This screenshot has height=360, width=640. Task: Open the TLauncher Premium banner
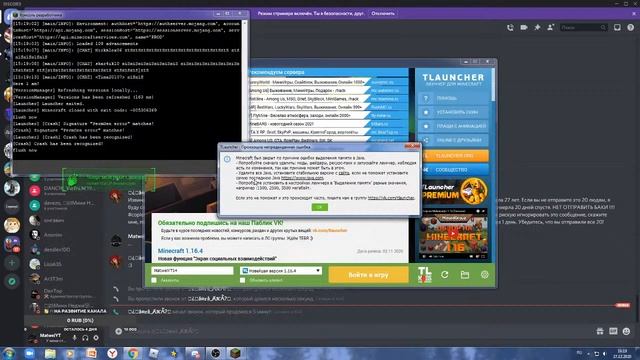454,192
